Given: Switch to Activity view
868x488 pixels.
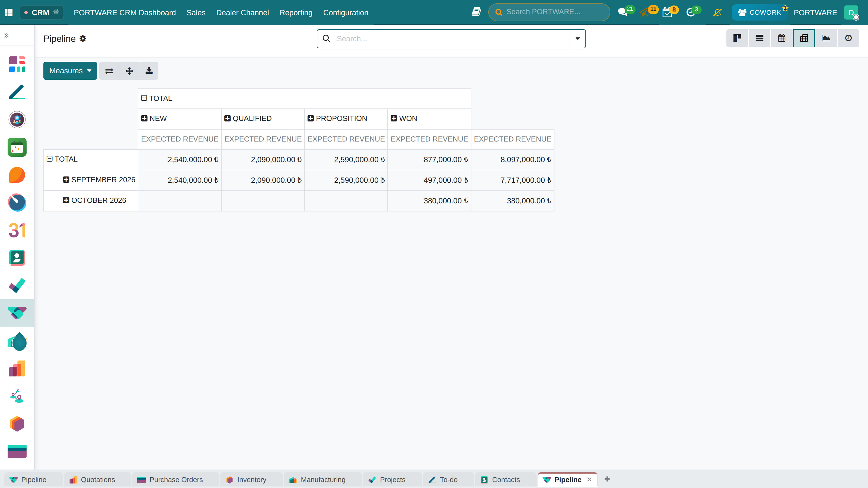Looking at the screenshot, I should tap(848, 38).
